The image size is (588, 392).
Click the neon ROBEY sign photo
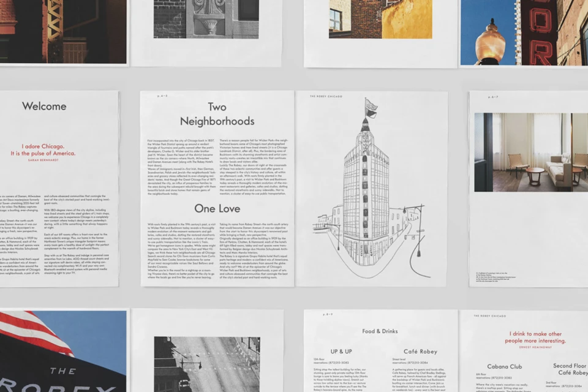[x=539, y=31]
